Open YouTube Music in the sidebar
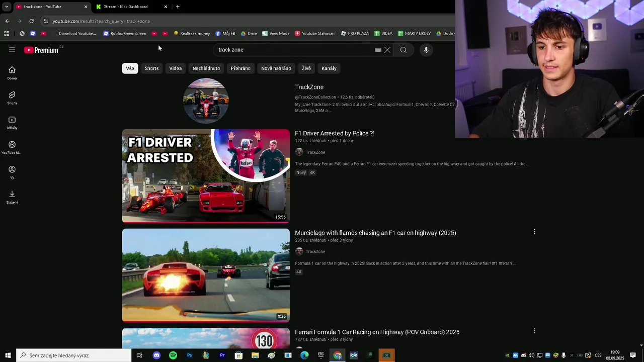Screen dimensions: 644x362 pyautogui.click(x=12, y=147)
